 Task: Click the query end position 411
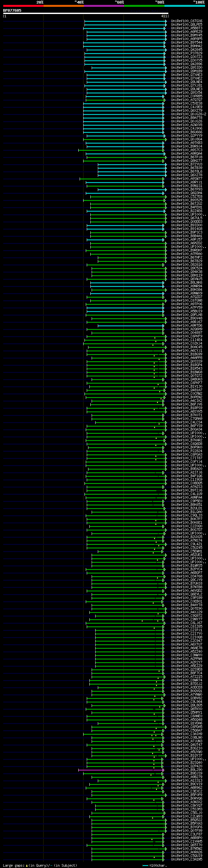click(x=164, y=16)
